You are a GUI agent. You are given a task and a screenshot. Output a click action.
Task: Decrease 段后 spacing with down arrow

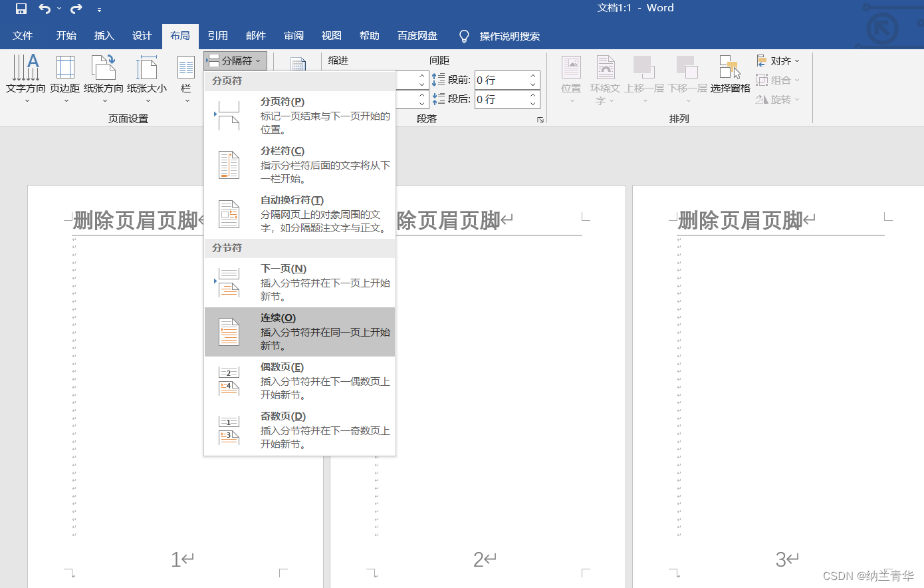(x=533, y=104)
